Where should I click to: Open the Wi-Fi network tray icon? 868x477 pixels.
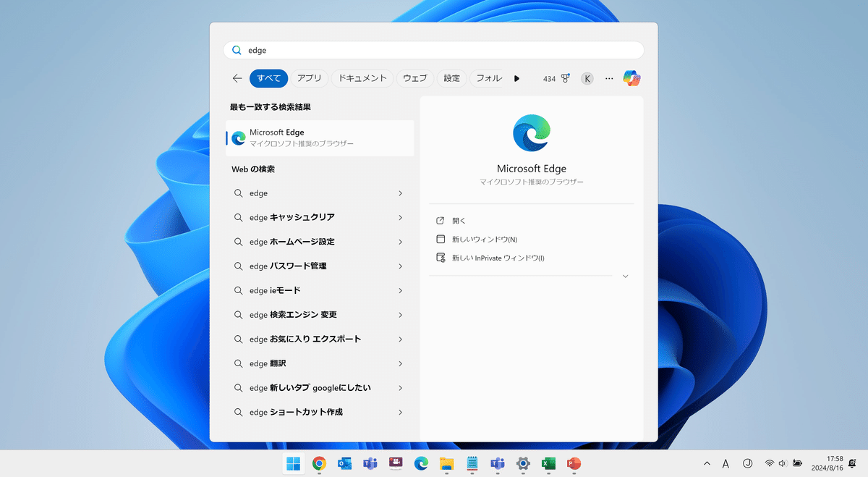click(770, 463)
